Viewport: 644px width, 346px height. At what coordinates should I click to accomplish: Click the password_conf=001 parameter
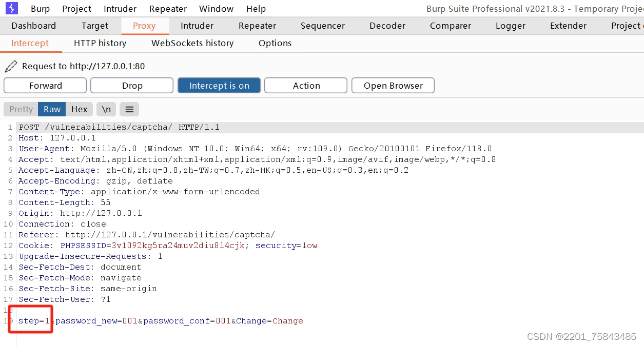point(187,321)
